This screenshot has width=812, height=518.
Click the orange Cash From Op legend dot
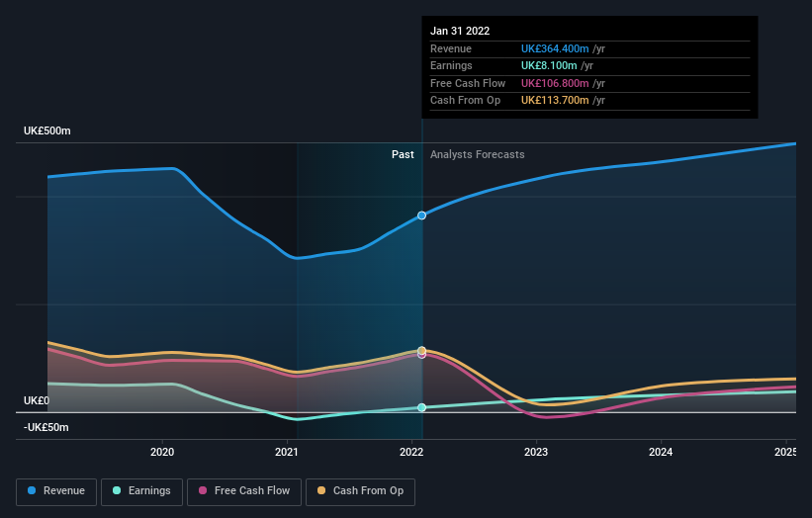point(322,490)
